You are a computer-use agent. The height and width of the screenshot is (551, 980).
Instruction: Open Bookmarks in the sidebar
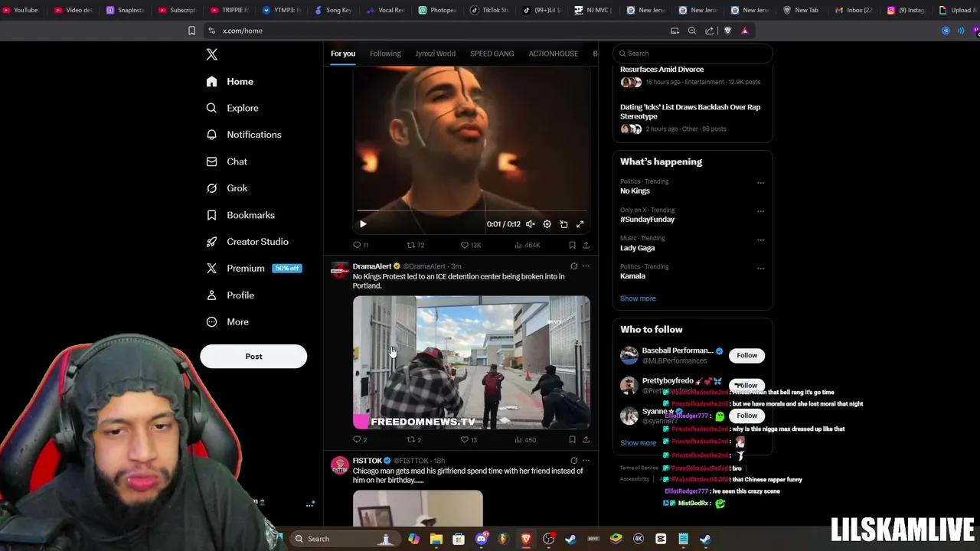(x=240, y=215)
